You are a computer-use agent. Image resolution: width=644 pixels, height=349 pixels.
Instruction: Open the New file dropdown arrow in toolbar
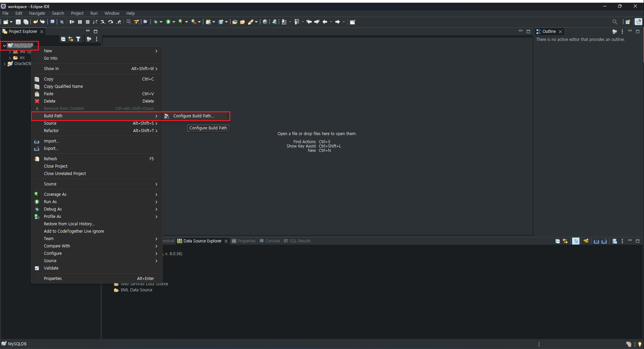(x=11, y=22)
